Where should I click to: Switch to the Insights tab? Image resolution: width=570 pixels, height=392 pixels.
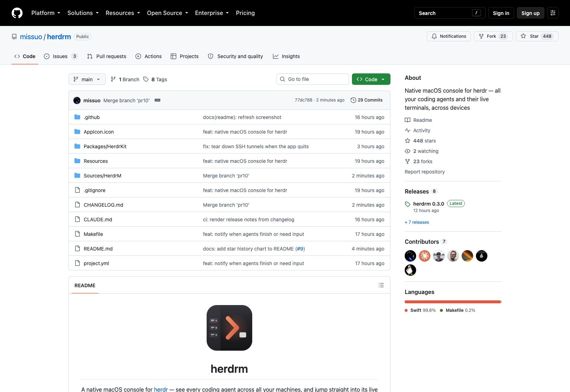point(286,56)
